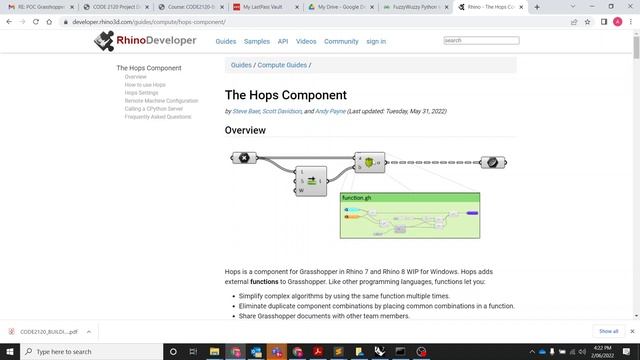This screenshot has height=360, width=640.
Task: Jump to Calling a CPython Server section
Action: point(153,109)
